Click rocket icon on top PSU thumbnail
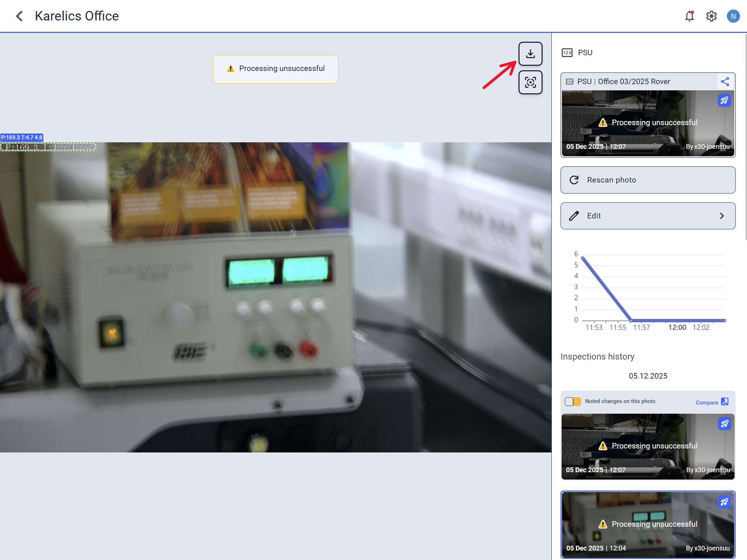Screen dimensions: 747x560 point(724,100)
